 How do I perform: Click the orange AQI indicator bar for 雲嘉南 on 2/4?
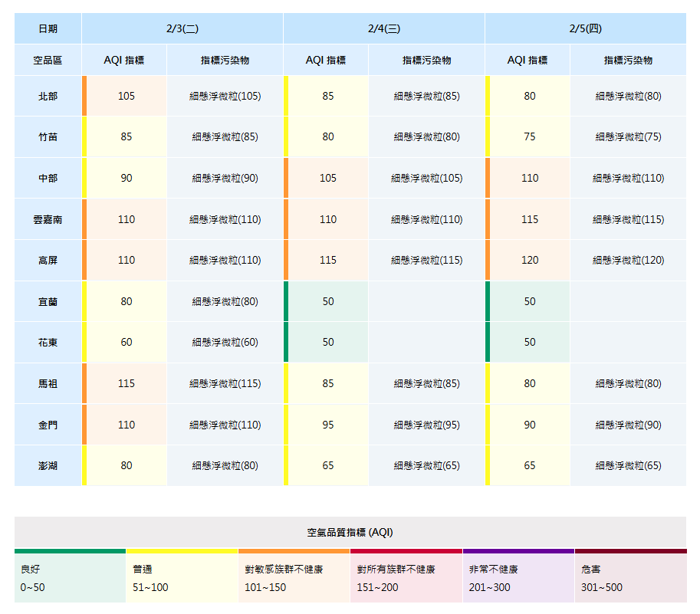285,219
